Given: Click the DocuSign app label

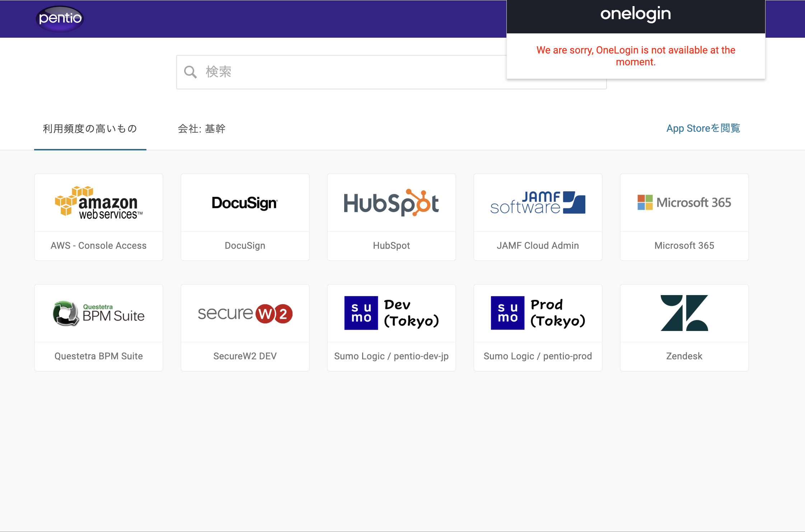Looking at the screenshot, I should [245, 246].
